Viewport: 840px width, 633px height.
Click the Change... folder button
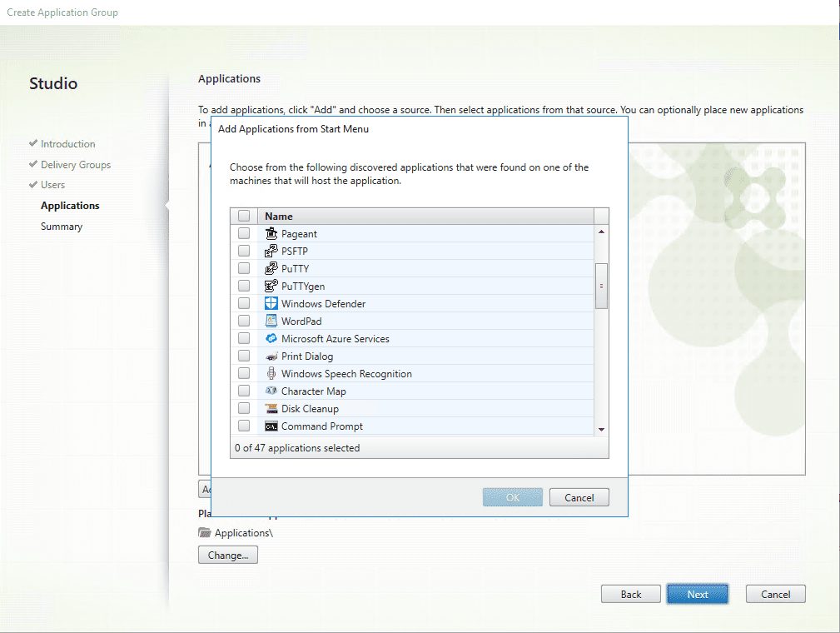[x=227, y=556]
